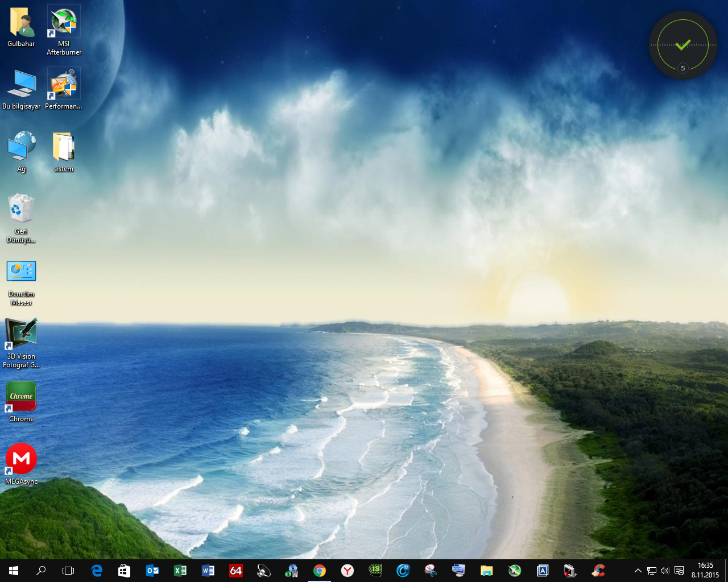This screenshot has height=582, width=728.
Task: Launch Yandex browser from the taskbar
Action: click(x=348, y=571)
